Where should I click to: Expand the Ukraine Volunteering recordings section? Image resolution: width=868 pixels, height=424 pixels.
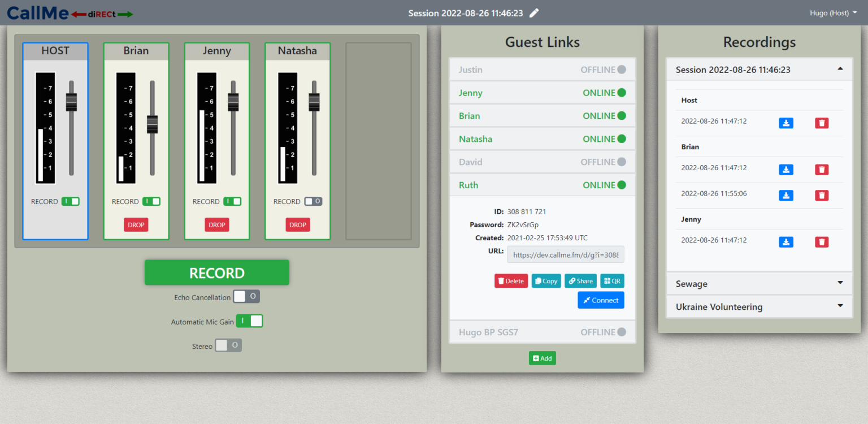click(759, 307)
